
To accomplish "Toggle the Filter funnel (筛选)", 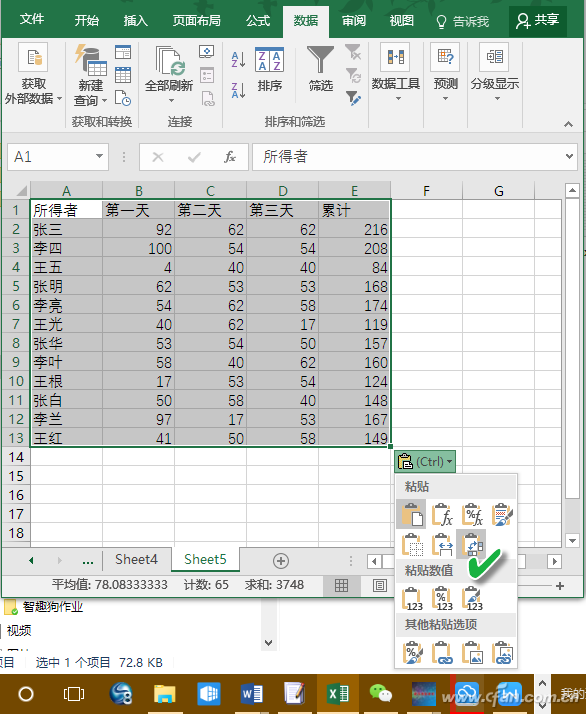I will (x=321, y=68).
